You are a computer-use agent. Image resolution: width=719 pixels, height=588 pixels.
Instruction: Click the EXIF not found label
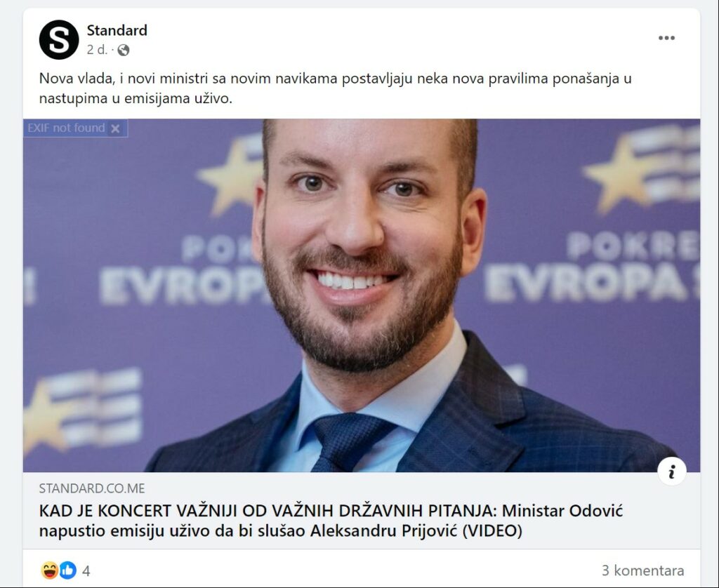(x=66, y=128)
